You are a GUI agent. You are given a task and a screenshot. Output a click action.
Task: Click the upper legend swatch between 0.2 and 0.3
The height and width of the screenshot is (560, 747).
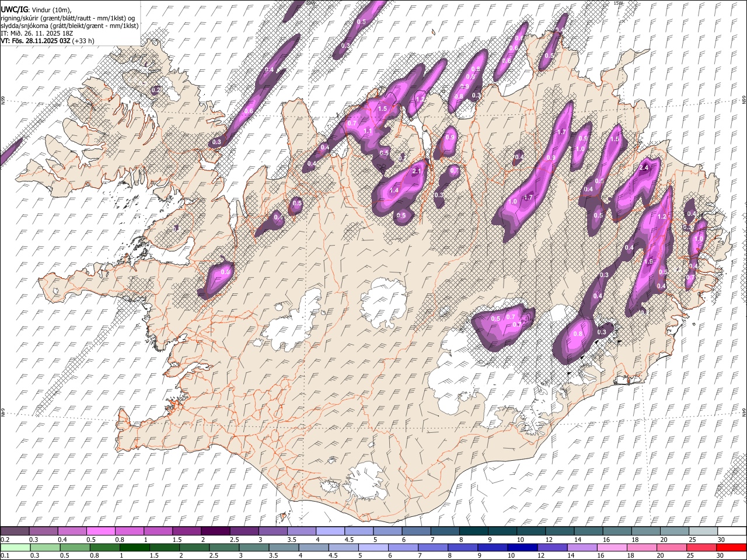tap(15, 531)
